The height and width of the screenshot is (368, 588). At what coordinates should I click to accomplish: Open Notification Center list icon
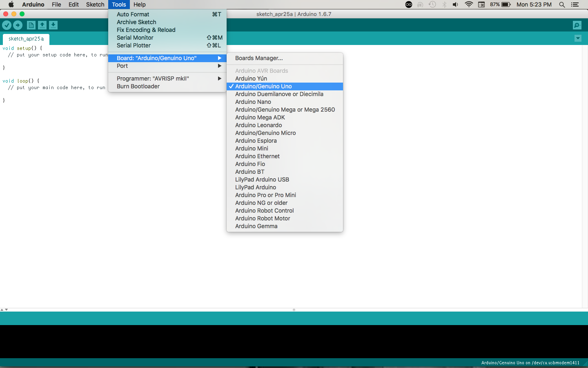pyautogui.click(x=575, y=4)
